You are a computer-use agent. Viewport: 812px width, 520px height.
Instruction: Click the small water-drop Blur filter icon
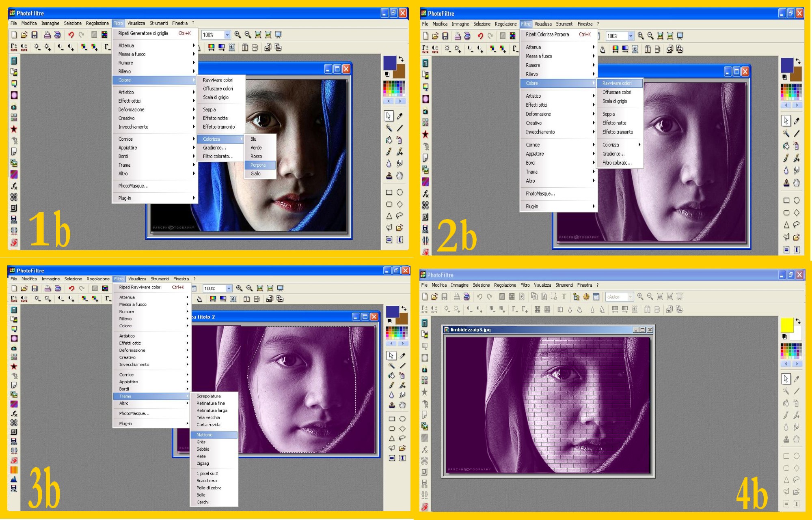pyautogui.click(x=570, y=310)
